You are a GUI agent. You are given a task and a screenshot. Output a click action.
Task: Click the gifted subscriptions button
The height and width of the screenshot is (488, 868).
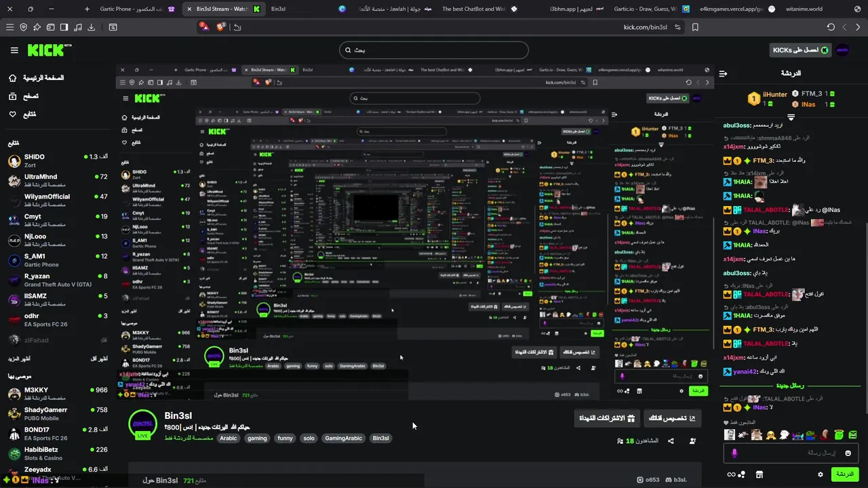coord(606,418)
